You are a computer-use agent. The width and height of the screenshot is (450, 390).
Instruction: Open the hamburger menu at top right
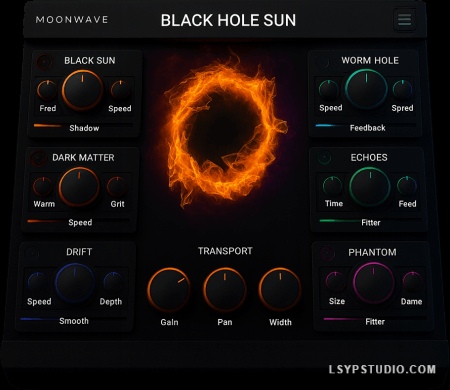(x=404, y=20)
